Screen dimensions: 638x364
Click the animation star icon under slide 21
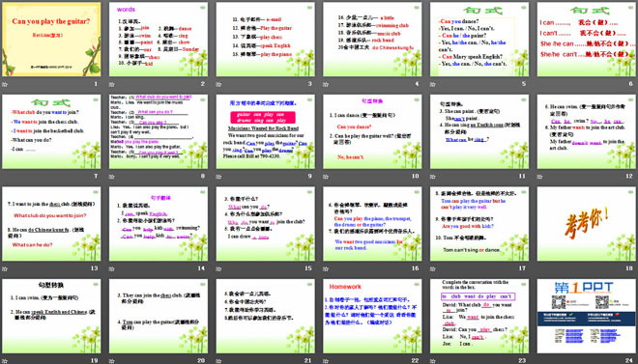pos(218,361)
